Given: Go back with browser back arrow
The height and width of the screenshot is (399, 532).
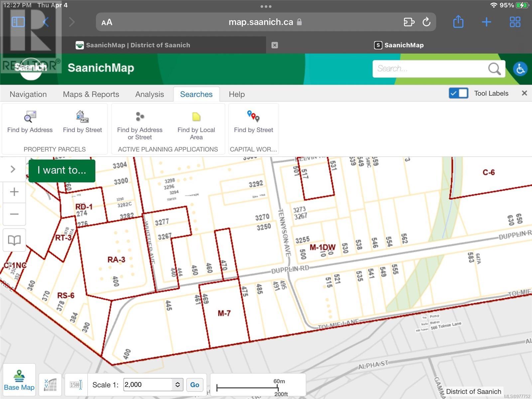Looking at the screenshot, I should pos(46,22).
